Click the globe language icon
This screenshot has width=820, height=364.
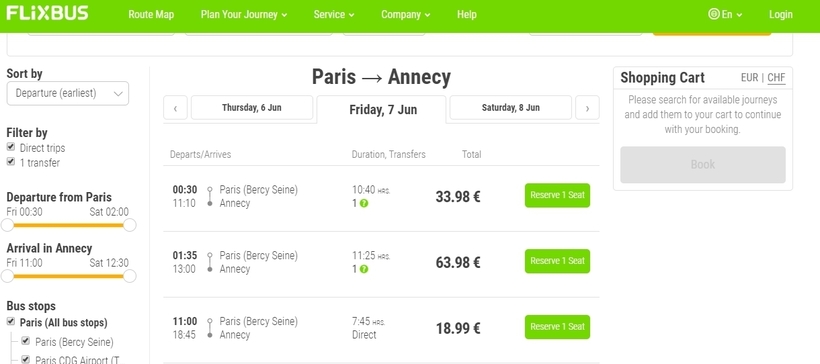[713, 14]
